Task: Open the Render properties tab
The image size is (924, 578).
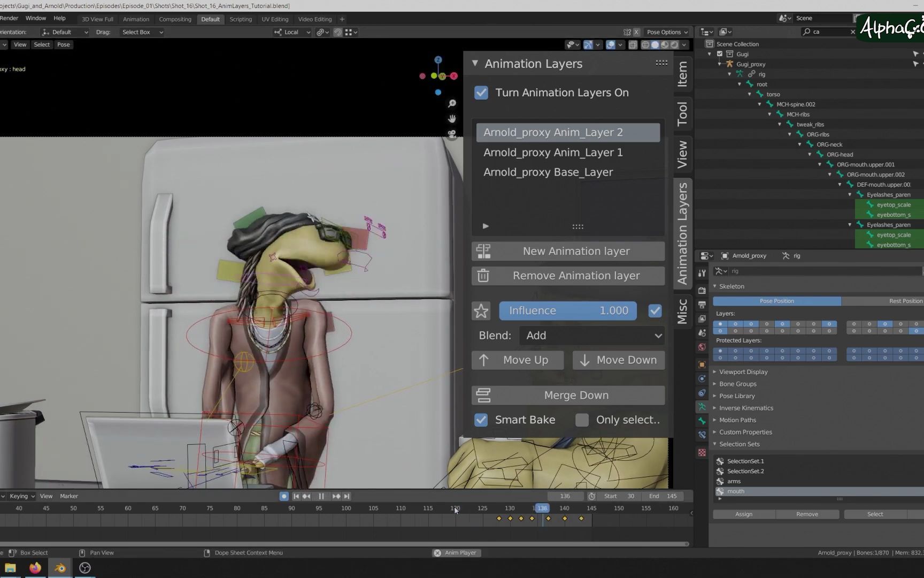Action: (x=702, y=290)
